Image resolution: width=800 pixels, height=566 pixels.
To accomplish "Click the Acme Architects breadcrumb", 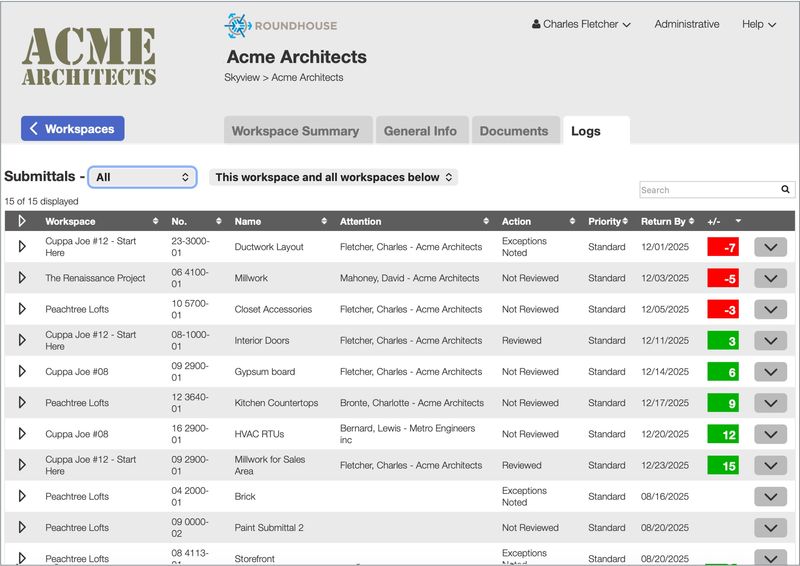I will tap(307, 78).
